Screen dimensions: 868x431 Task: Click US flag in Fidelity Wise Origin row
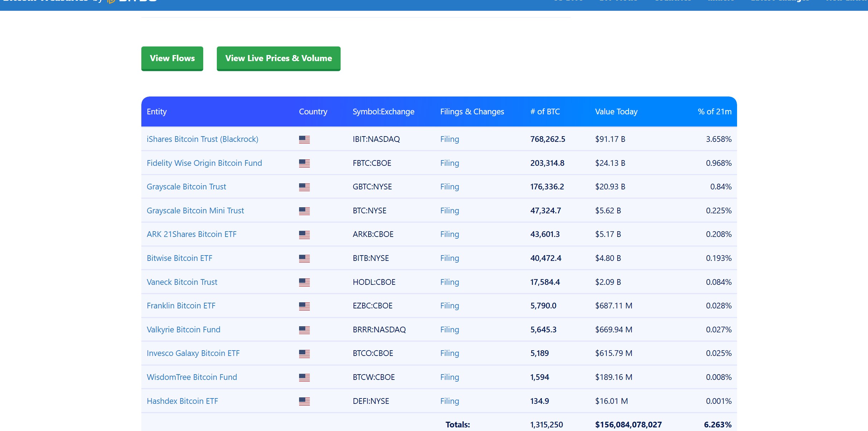point(304,163)
